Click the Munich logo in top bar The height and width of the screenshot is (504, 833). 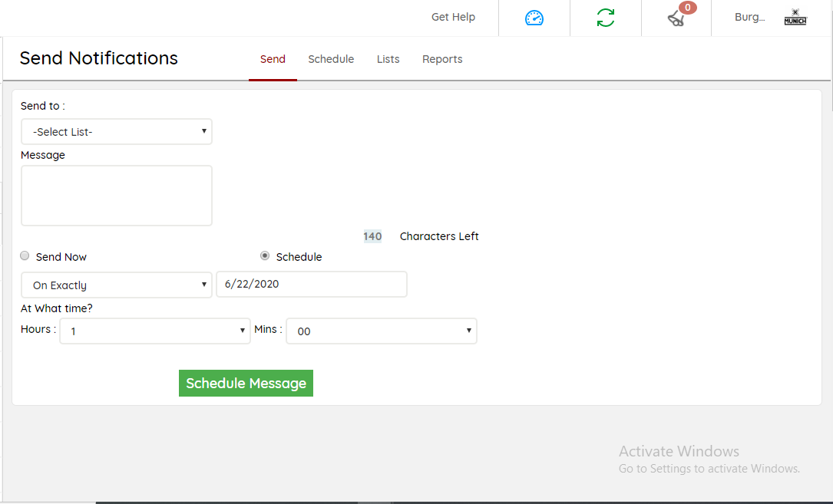point(795,18)
